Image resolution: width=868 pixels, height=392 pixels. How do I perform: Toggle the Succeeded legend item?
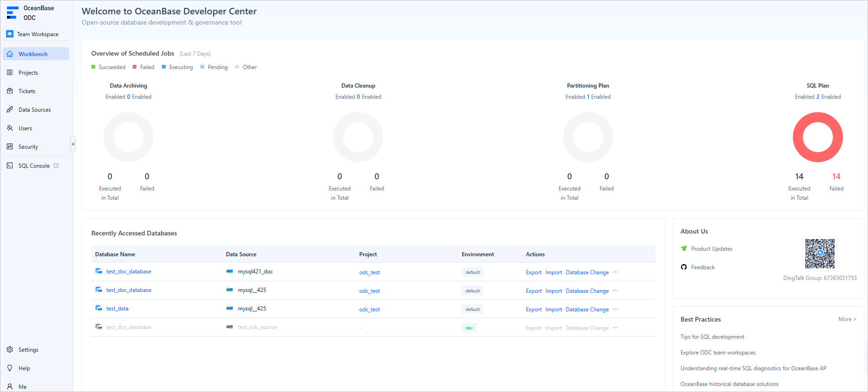(x=109, y=67)
